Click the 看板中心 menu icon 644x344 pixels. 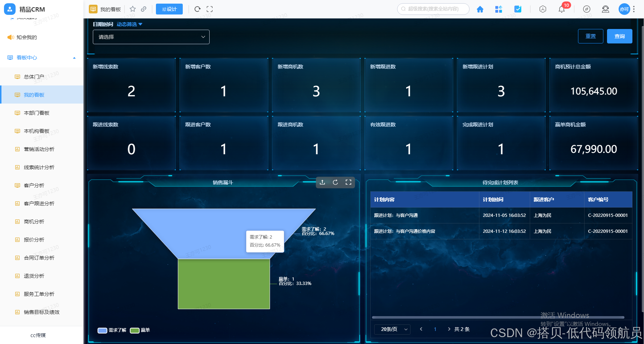(x=10, y=58)
